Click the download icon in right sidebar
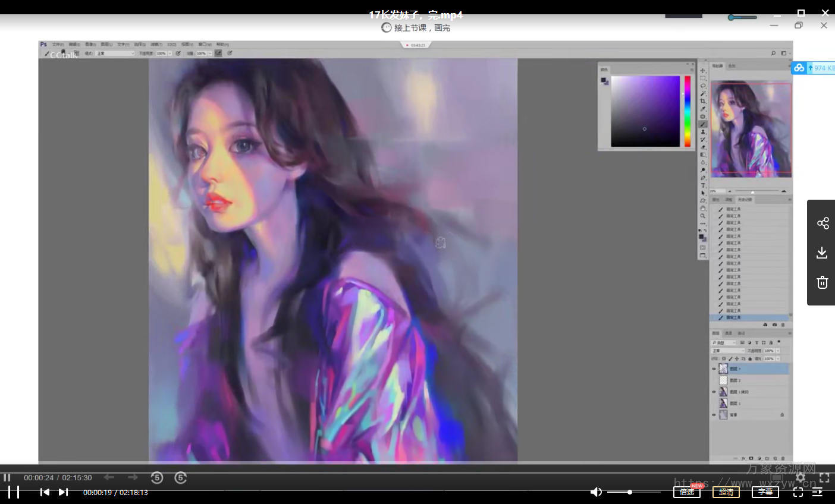Image resolution: width=835 pixels, height=504 pixels. pos(822,253)
